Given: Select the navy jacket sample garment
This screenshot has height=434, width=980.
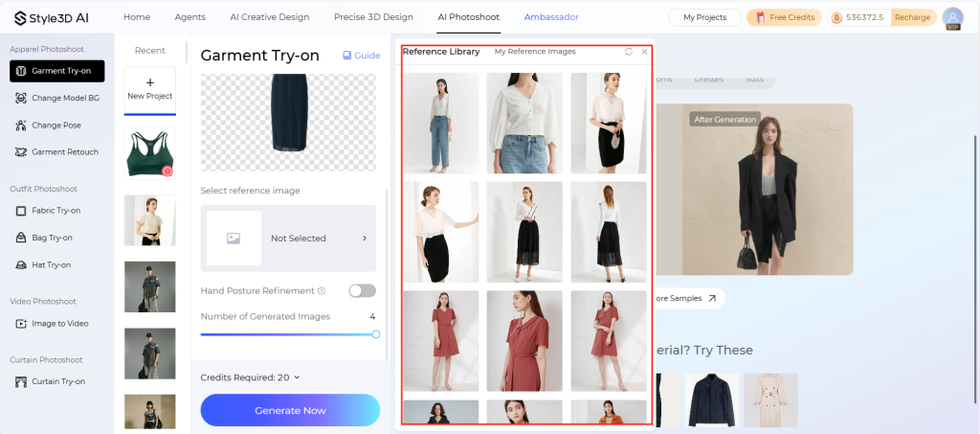Looking at the screenshot, I should click(x=712, y=400).
